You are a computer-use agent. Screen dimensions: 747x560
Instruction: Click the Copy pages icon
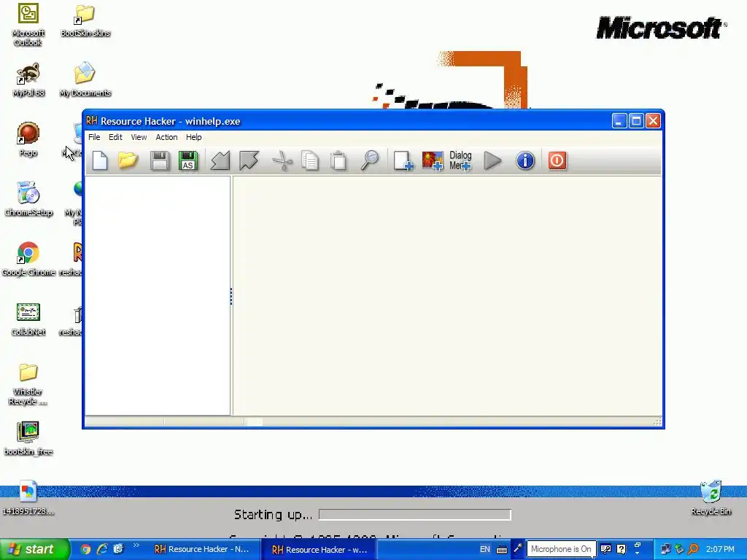click(310, 160)
